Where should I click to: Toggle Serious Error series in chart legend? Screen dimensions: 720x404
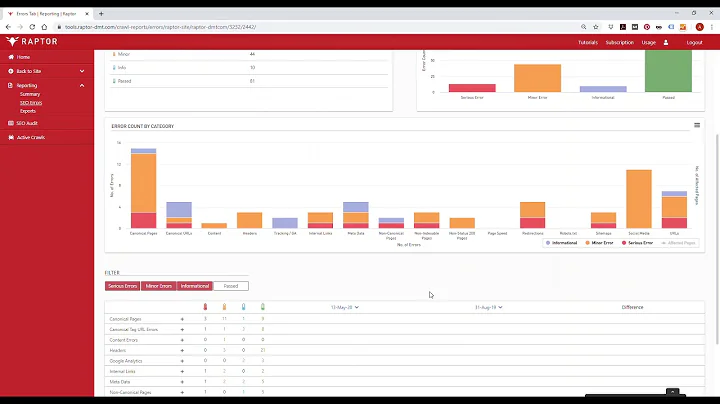coord(637,243)
